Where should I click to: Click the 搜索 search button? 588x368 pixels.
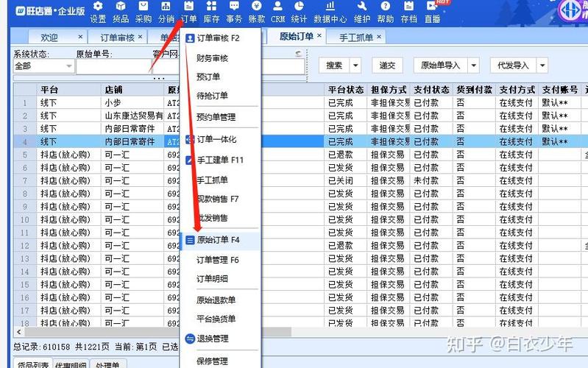click(x=335, y=66)
